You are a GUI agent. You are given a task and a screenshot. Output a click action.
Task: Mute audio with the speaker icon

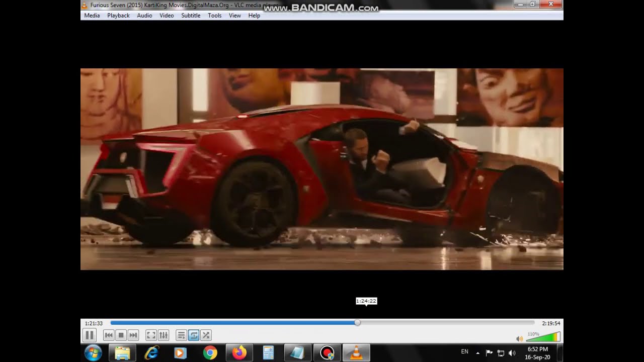point(520,338)
